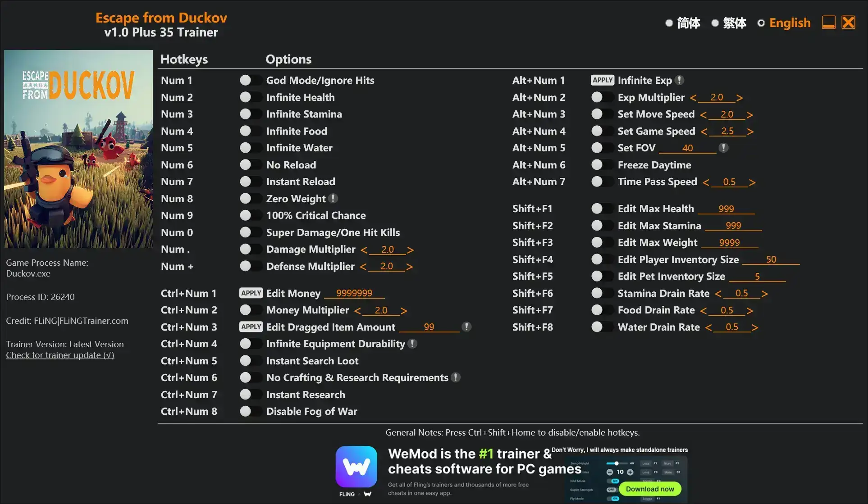
Task: Click the warning icon next to Set FOV
Action: click(x=723, y=148)
